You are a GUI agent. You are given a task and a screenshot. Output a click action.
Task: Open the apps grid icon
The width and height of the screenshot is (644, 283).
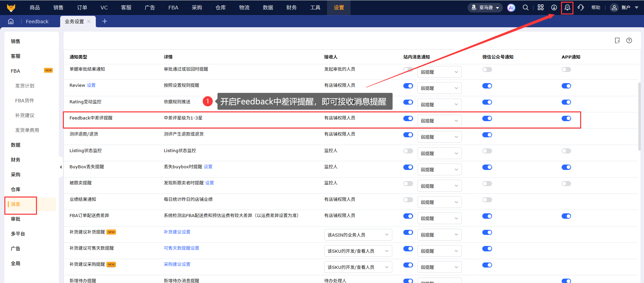[x=540, y=7]
